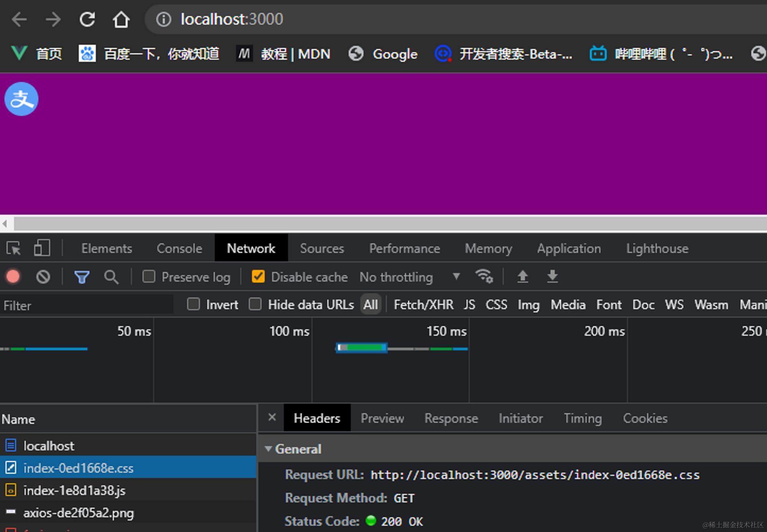Screen dimensions: 767x532
Task: Toggle the network filter funnel icon
Action: coord(82,277)
